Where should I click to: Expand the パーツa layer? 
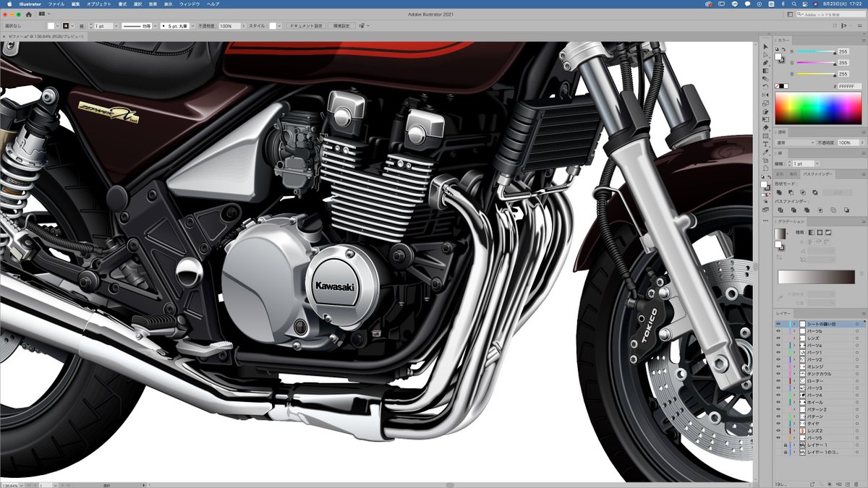[x=793, y=346]
